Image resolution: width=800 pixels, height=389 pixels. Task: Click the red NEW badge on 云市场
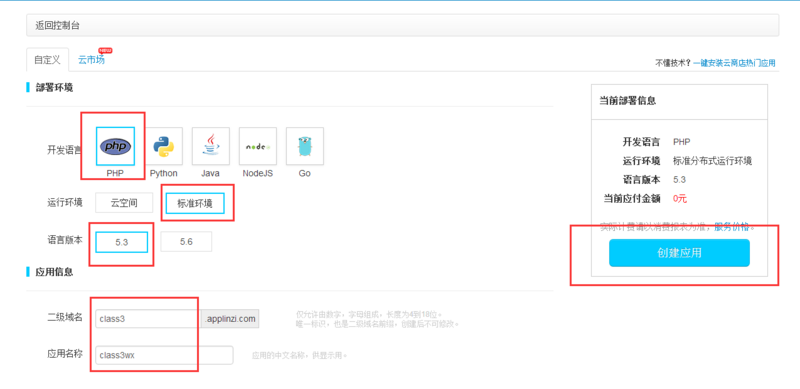click(105, 51)
